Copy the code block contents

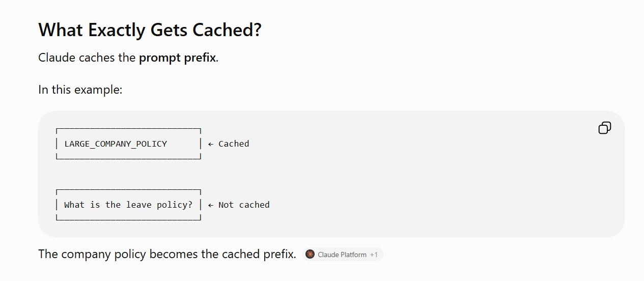pyautogui.click(x=604, y=128)
